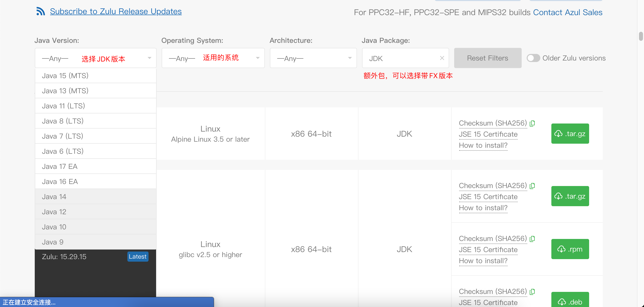
Task: Open the Architecture dropdown
Action: tap(313, 58)
